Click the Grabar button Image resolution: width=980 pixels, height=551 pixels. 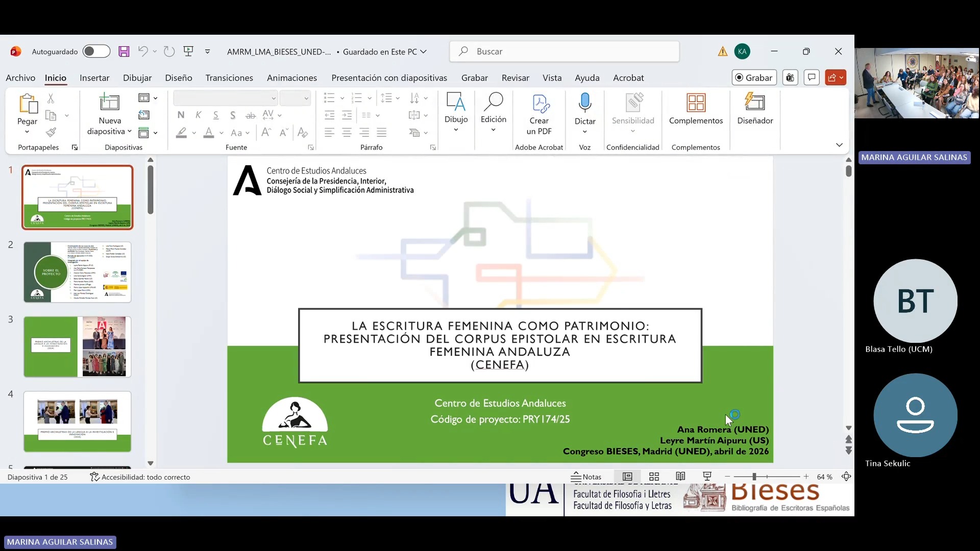[754, 78]
